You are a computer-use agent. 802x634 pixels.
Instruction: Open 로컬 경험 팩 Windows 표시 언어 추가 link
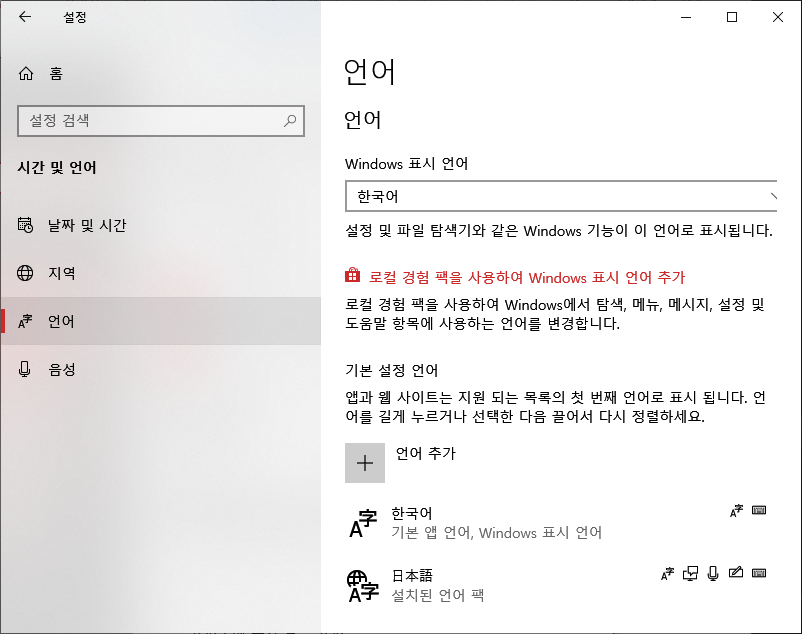[x=527, y=277]
